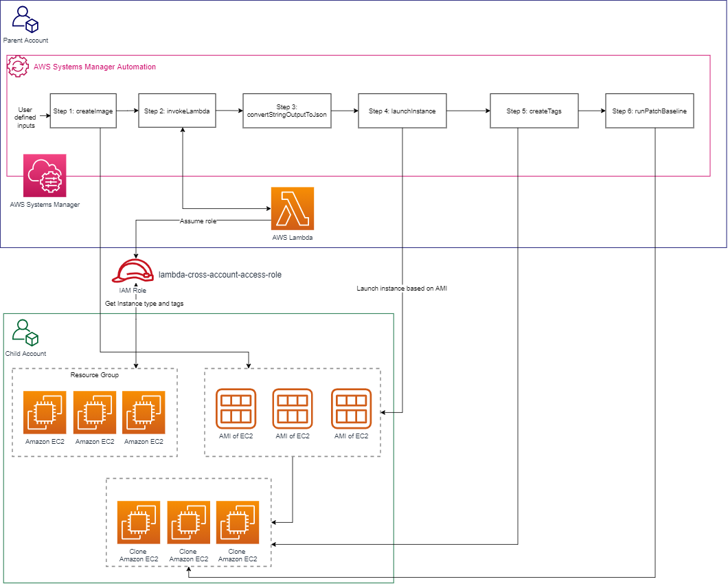Select the Step 5: createTags box

click(x=534, y=111)
